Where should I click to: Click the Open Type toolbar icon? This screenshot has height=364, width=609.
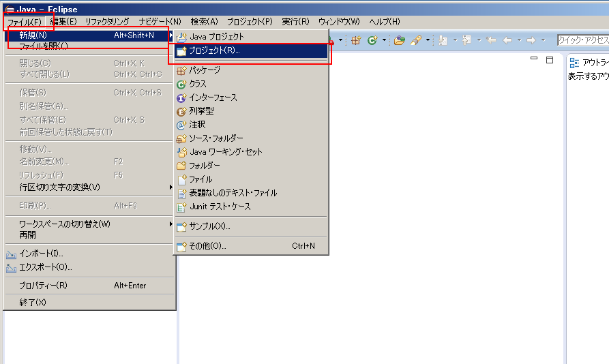399,40
